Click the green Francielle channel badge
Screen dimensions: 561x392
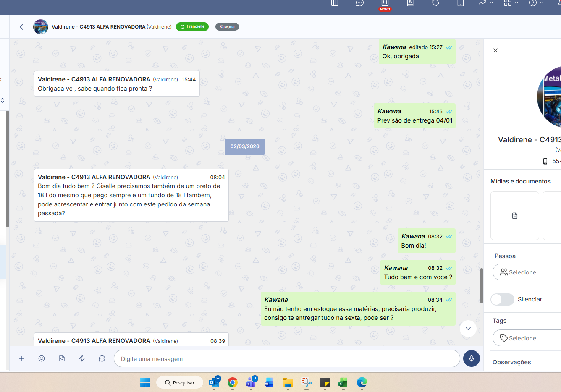click(x=192, y=26)
